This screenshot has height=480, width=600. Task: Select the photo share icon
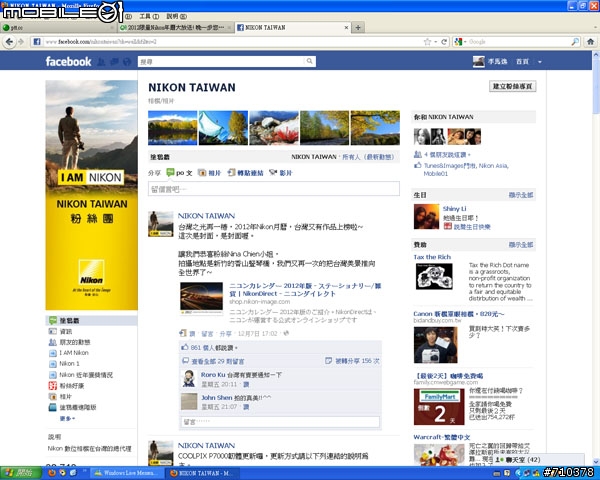(x=202, y=173)
